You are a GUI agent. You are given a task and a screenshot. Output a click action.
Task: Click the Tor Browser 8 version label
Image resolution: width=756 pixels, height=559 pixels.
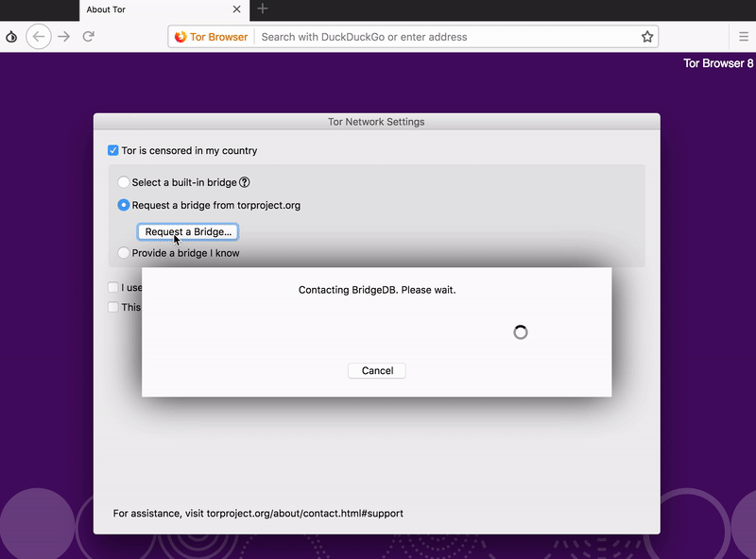point(718,63)
